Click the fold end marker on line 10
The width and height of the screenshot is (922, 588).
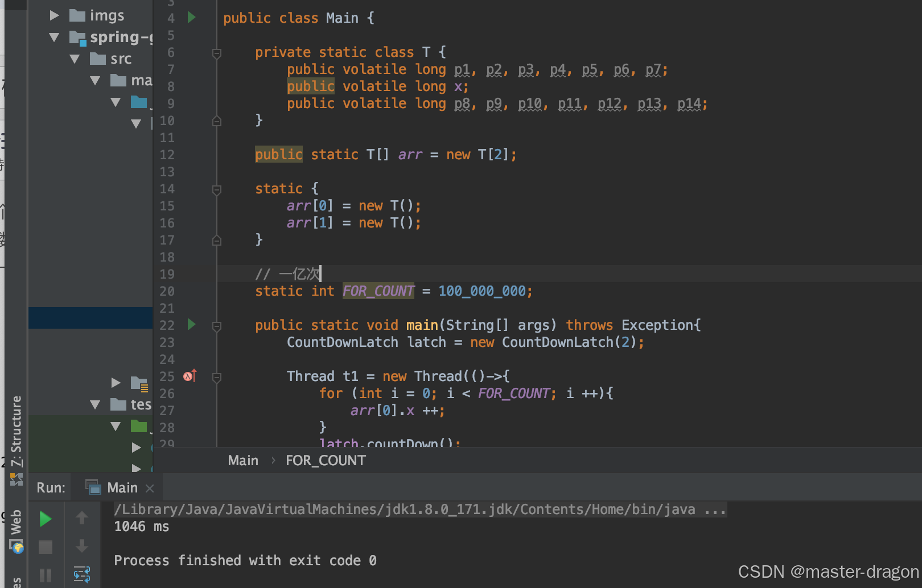pyautogui.click(x=217, y=121)
